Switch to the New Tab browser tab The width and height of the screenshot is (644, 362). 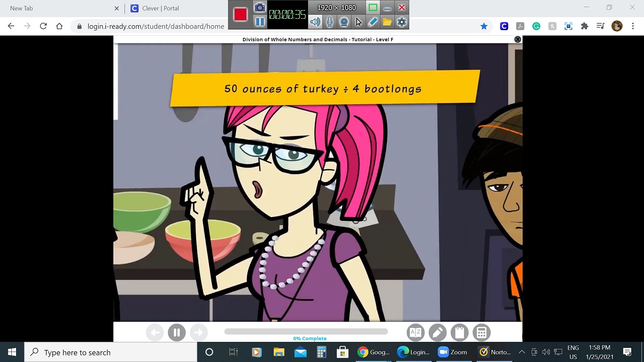(21, 8)
